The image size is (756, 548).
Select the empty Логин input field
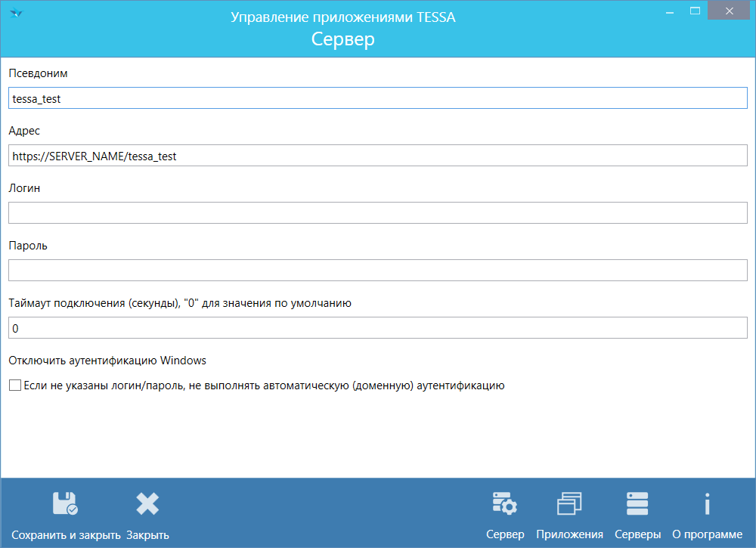[377, 213]
